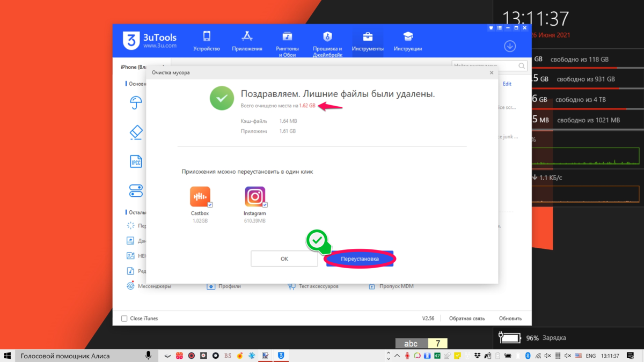Open the Прошивка и Джейлбрейк section
644x362 pixels.
click(327, 43)
